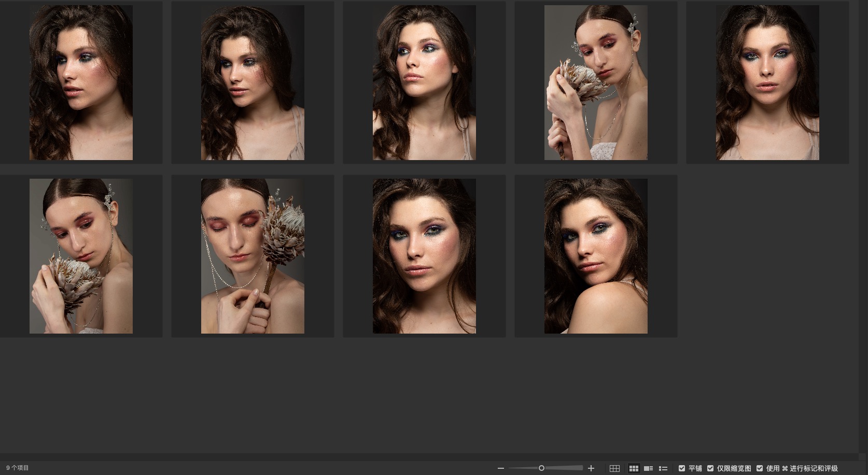This screenshot has width=868, height=475.
Task: Click the minus icon to shrink thumbnails
Action: pyautogui.click(x=500, y=468)
